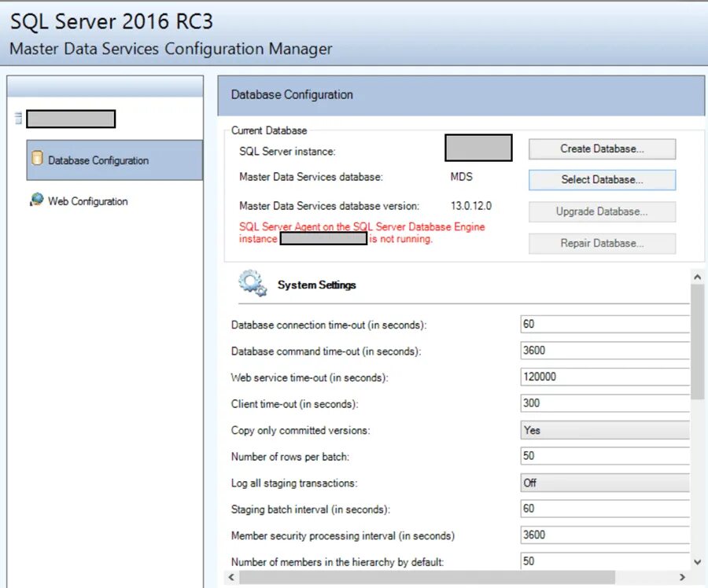Click the 'Current Database' group label
Viewport: 708px width, 588px height.
(x=269, y=130)
